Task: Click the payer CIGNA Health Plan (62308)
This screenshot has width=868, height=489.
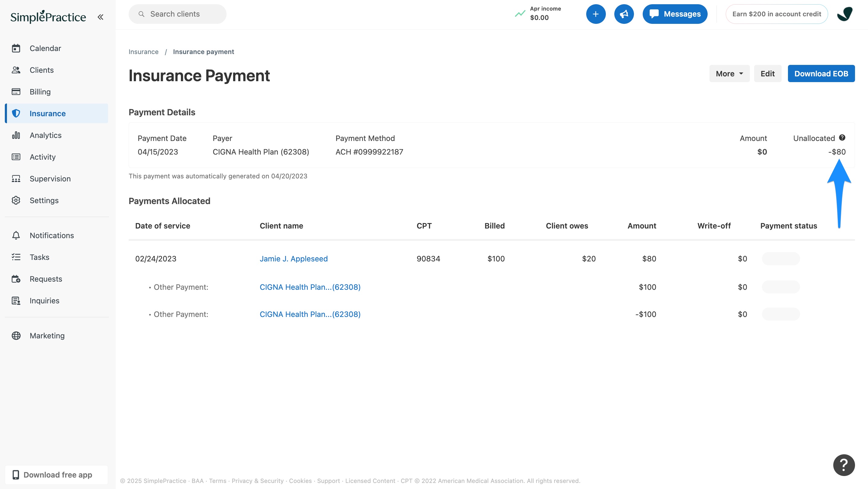Action: (261, 152)
